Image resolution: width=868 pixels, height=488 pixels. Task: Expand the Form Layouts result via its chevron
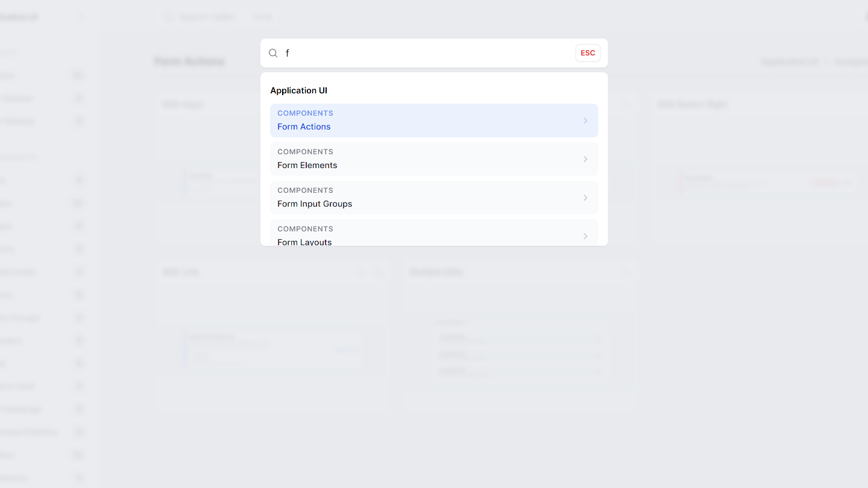(x=585, y=236)
